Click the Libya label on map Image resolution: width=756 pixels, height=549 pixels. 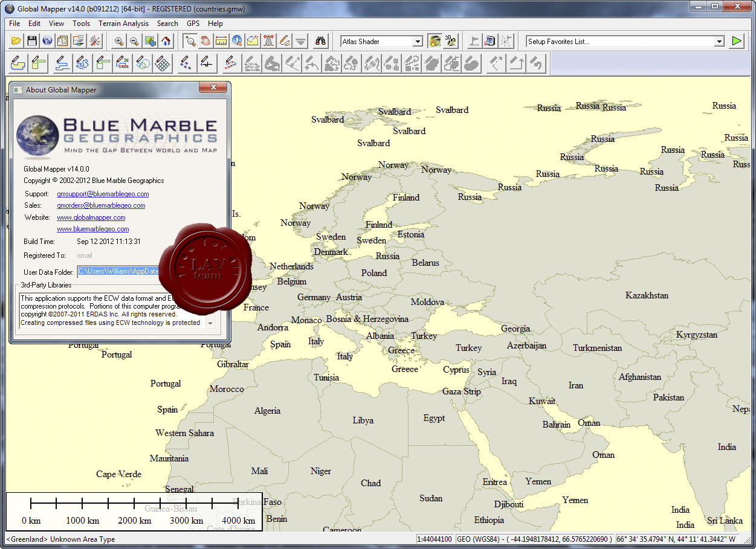pyautogui.click(x=363, y=420)
